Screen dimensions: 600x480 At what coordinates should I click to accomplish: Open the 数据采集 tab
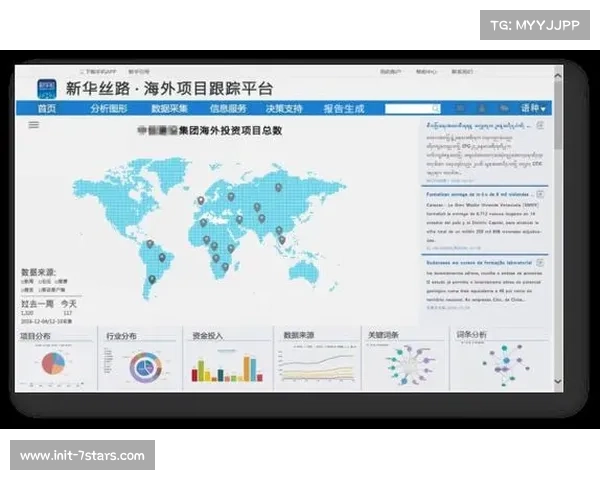tap(169, 109)
